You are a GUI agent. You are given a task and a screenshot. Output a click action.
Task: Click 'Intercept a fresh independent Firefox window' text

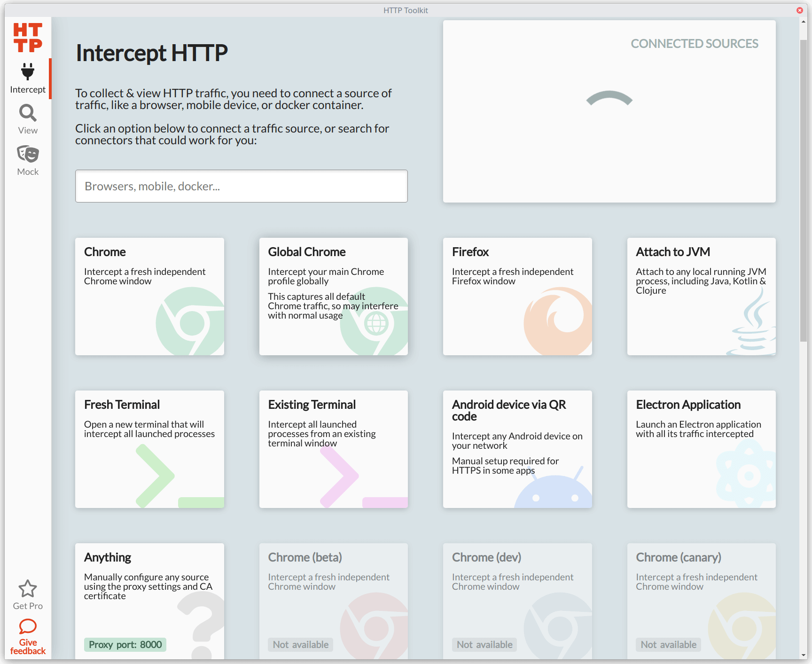pyautogui.click(x=513, y=276)
